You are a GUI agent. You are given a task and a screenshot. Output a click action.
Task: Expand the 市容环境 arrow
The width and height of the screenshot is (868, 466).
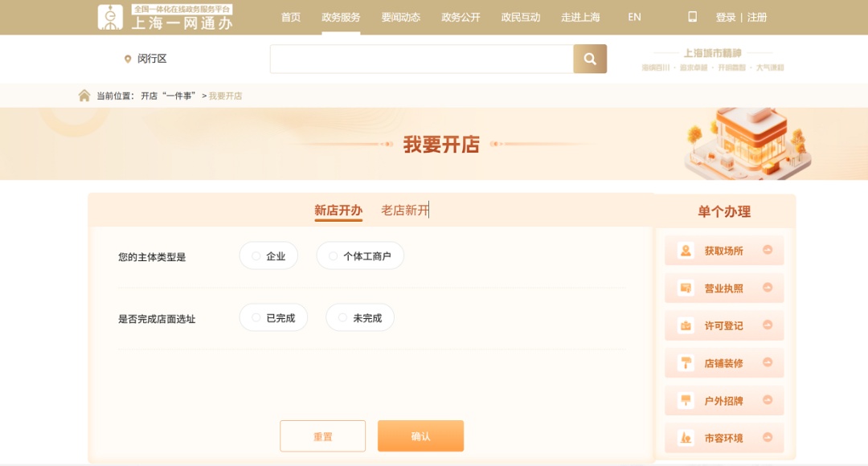coord(768,437)
